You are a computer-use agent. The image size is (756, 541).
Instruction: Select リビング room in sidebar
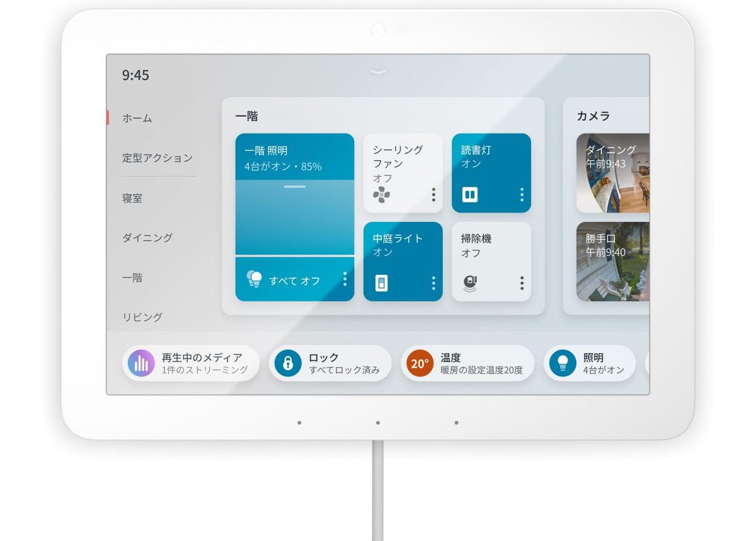pyautogui.click(x=142, y=317)
